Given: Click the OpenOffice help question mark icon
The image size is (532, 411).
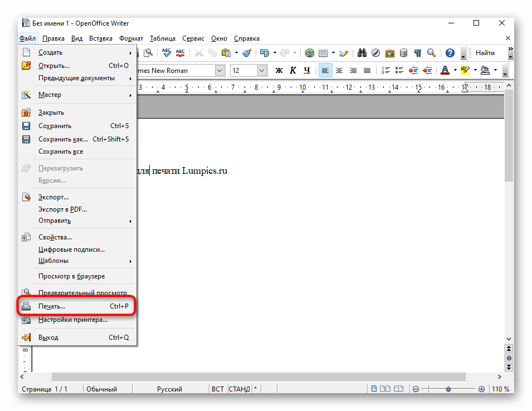Looking at the screenshot, I should pyautogui.click(x=449, y=53).
